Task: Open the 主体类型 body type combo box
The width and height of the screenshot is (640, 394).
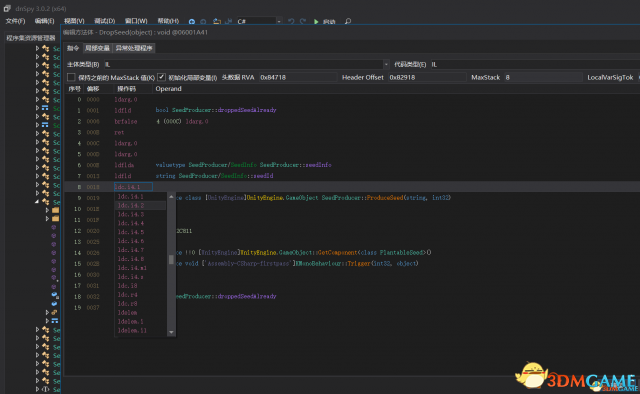Action: pos(247,65)
